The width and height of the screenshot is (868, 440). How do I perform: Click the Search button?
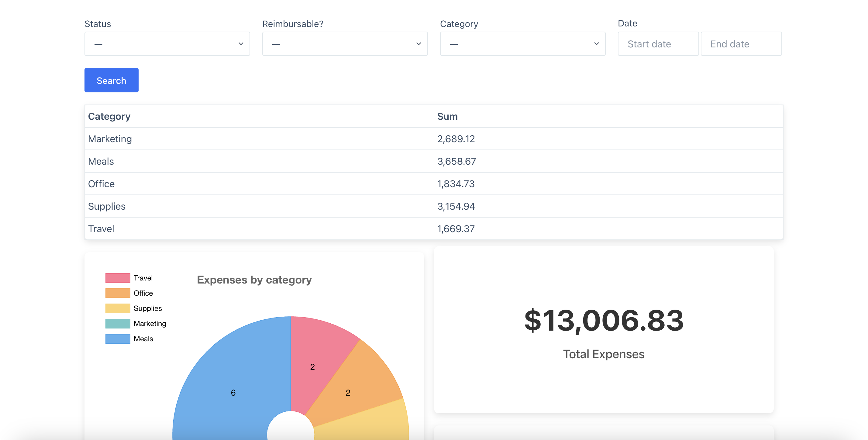111,80
